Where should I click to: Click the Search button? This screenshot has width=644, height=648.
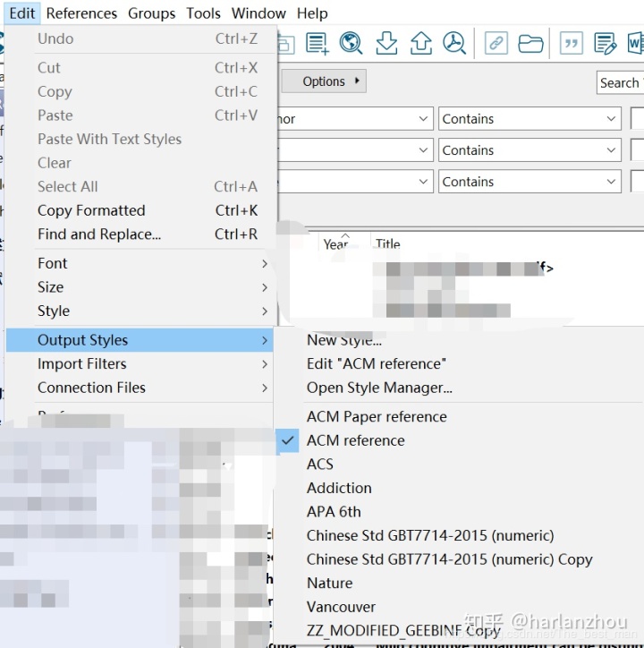621,82
